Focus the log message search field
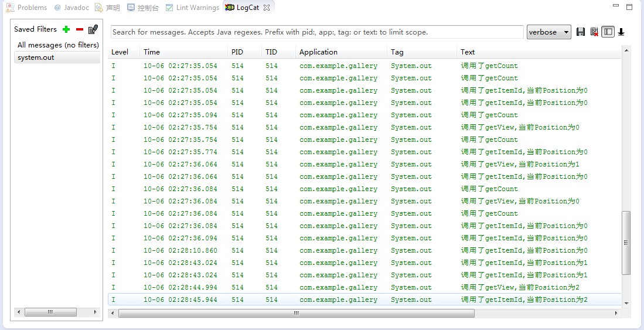Viewport: 644px width, 330px height. pos(317,32)
